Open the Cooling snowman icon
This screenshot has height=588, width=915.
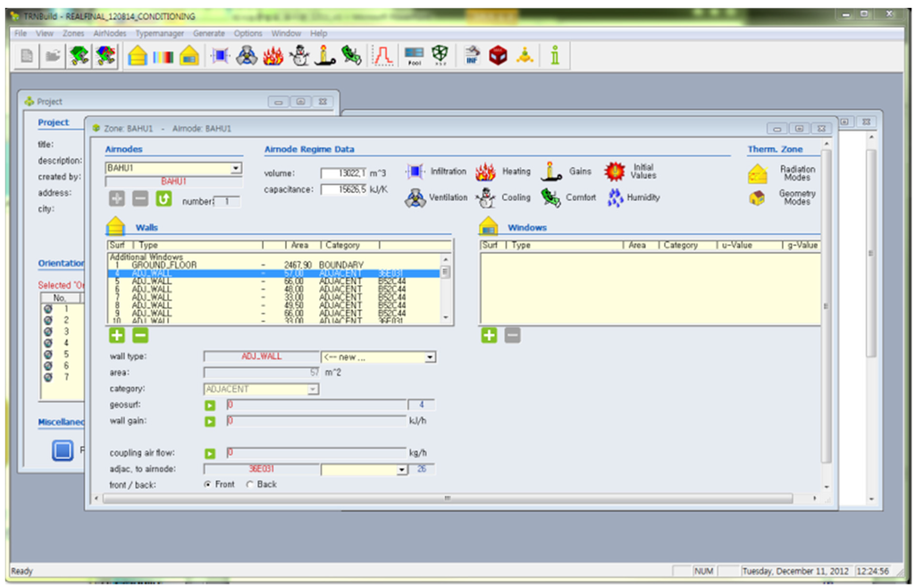[485, 197]
